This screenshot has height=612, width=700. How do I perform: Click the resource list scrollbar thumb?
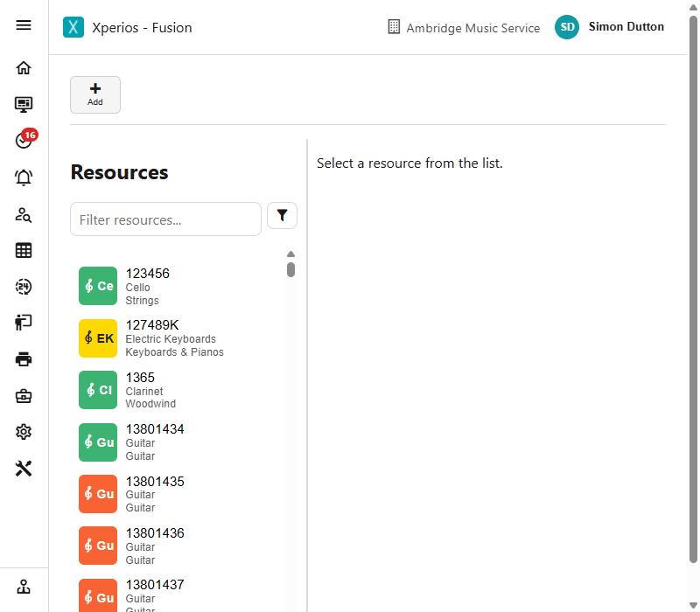point(290,270)
